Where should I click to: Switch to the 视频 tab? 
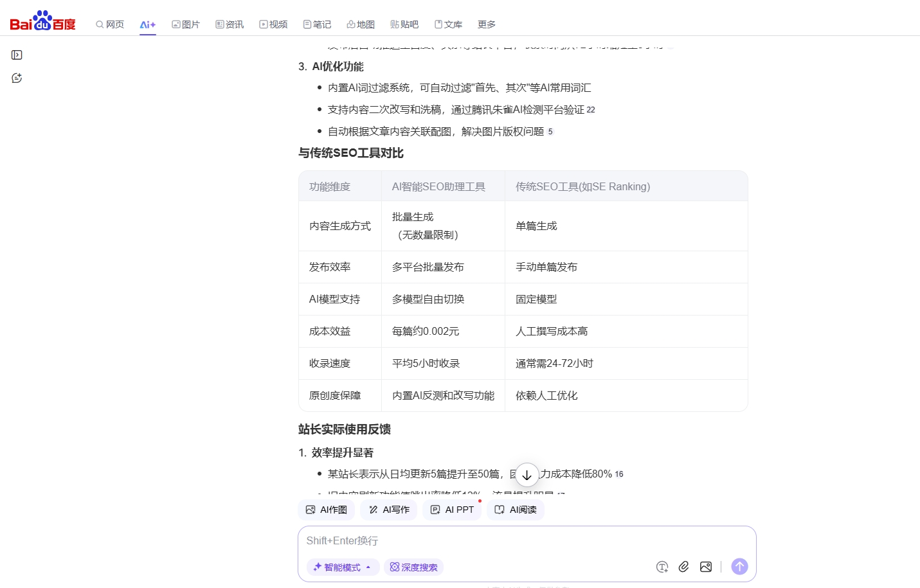[273, 24]
